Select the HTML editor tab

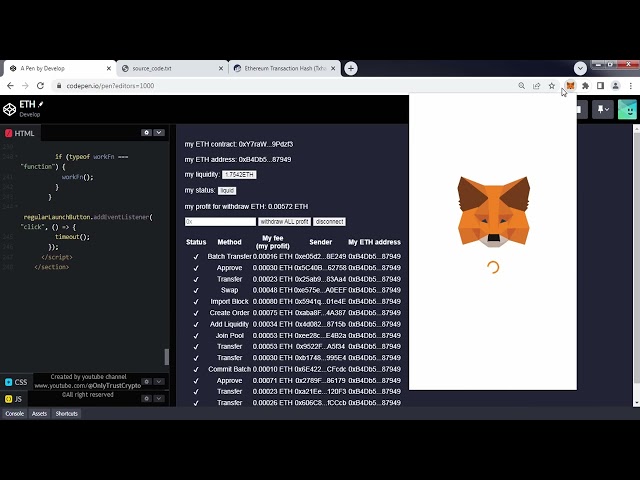(20, 133)
